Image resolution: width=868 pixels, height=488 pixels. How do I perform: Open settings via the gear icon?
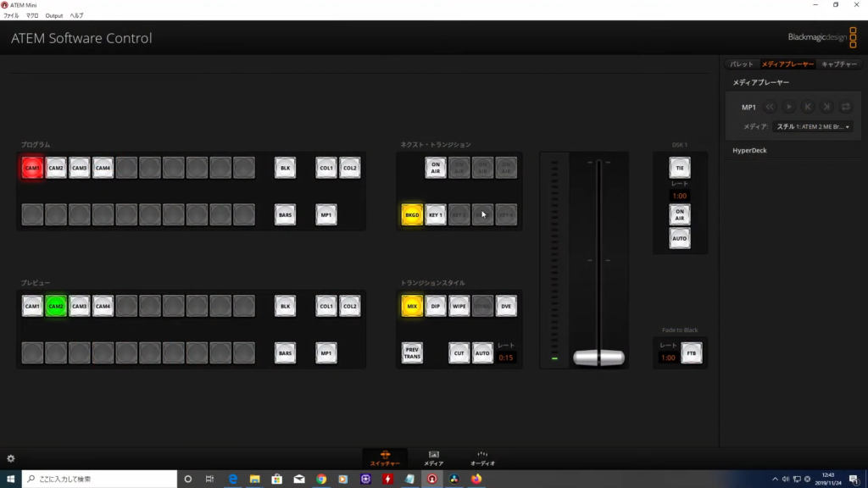[x=12, y=457]
